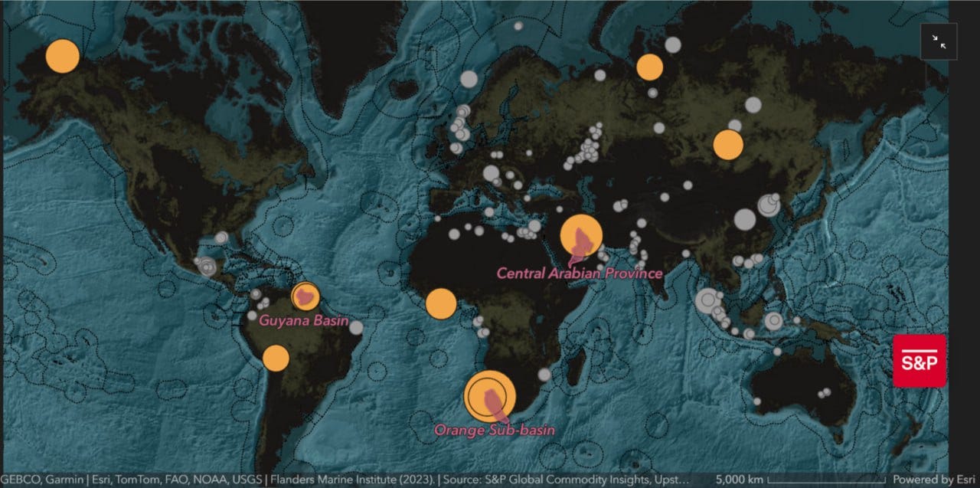Viewport: 980px width, 488px height.
Task: Click the orange marker off West Africa
Action: click(x=441, y=304)
